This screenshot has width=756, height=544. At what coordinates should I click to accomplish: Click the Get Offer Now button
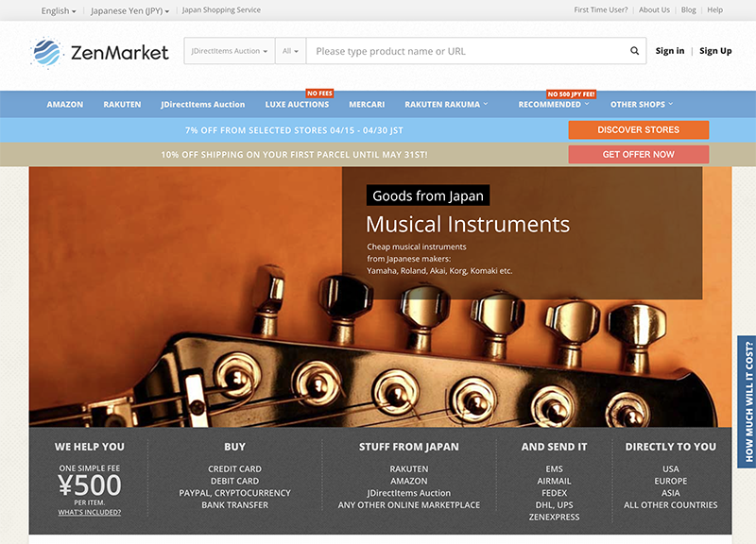point(639,154)
